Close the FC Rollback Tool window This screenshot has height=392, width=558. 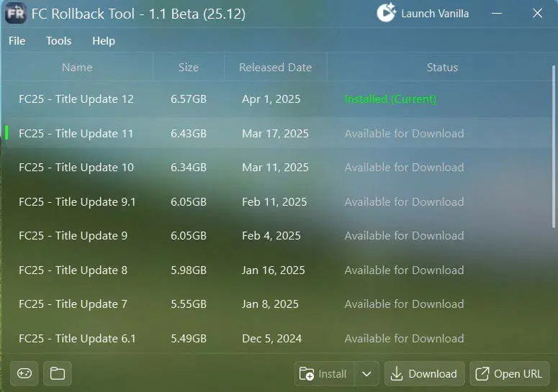point(537,14)
